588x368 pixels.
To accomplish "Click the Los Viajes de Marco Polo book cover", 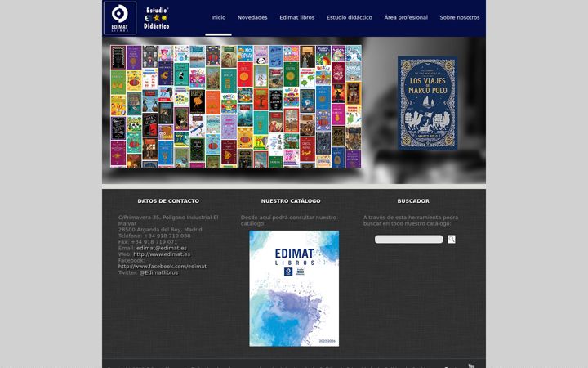I will [x=427, y=103].
